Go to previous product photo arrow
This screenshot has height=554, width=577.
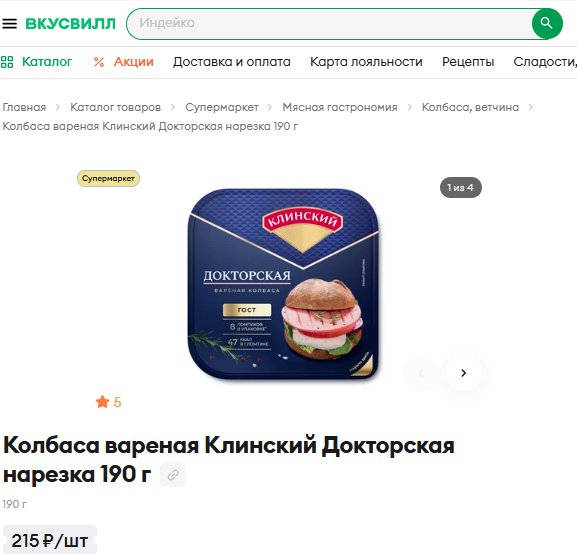421,373
